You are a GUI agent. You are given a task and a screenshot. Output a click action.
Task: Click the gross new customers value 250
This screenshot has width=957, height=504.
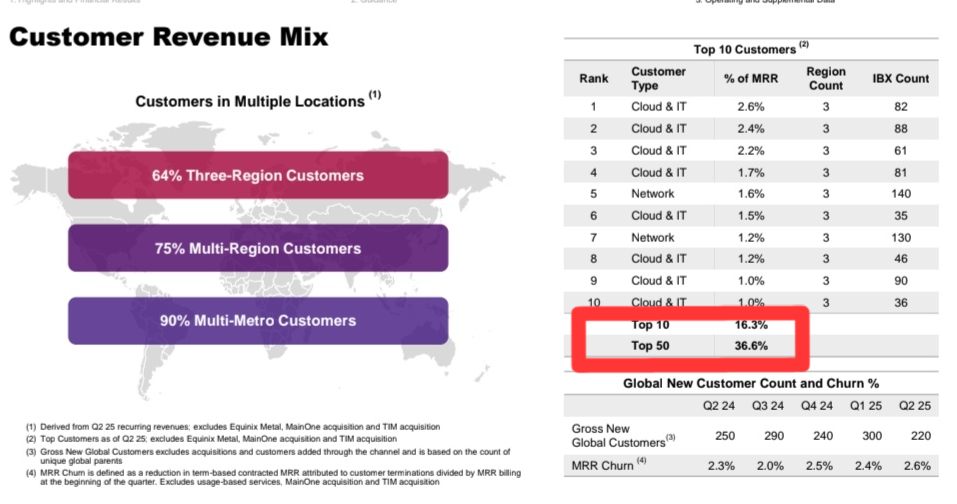coord(725,436)
